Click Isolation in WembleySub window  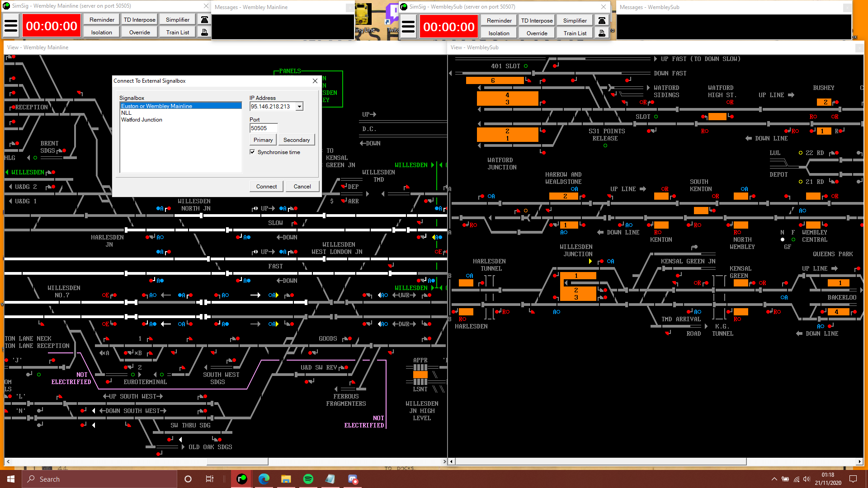(x=499, y=33)
